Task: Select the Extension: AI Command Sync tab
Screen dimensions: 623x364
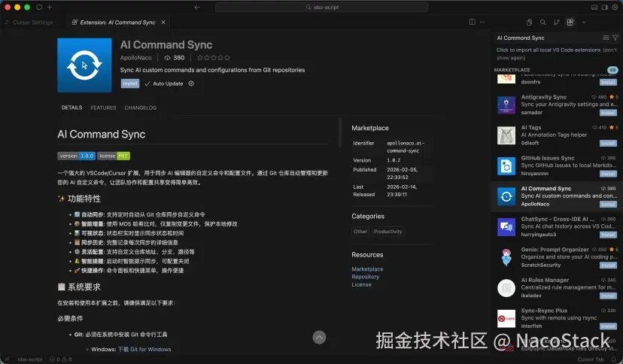Action: click(118, 23)
